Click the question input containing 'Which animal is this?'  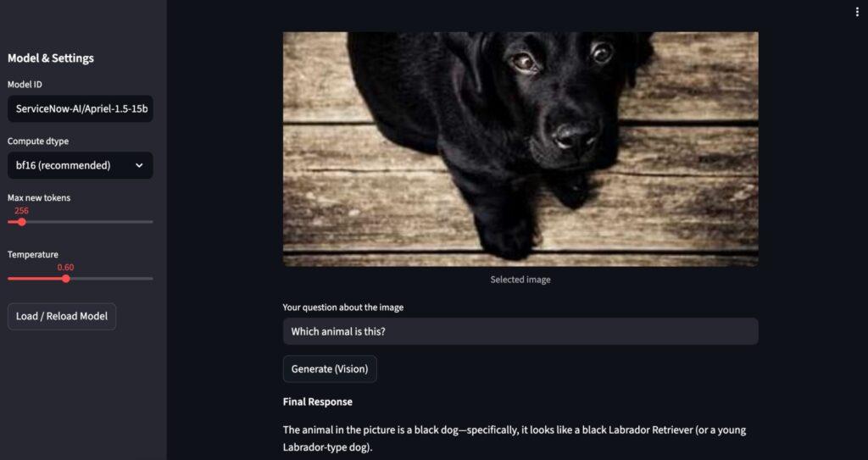tap(520, 331)
